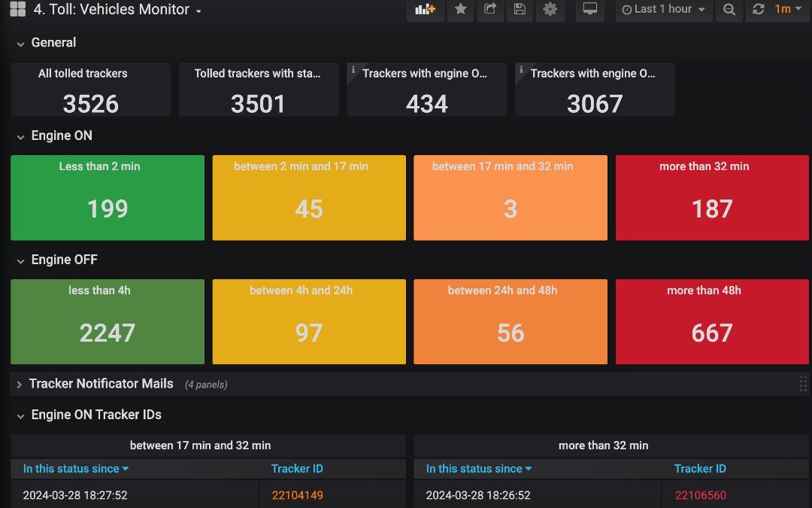Open the Tolled trackers with sta... panel title

click(x=257, y=74)
